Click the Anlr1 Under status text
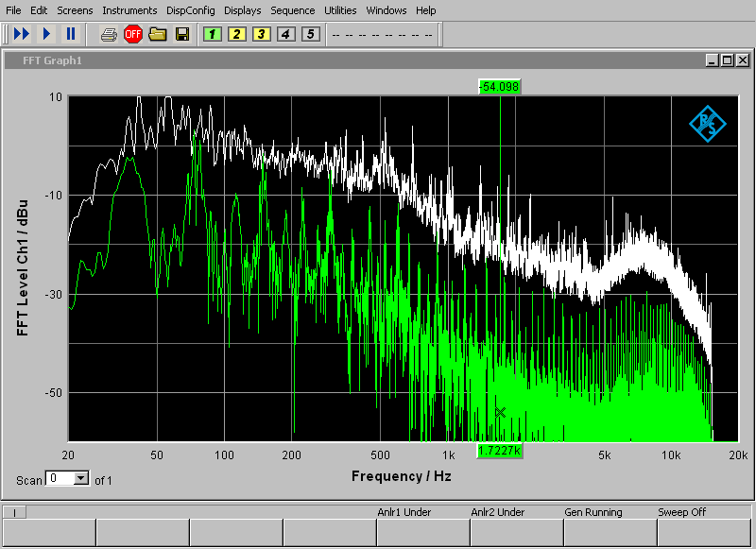Viewport: 756px width, 549px height. pyautogui.click(x=404, y=512)
